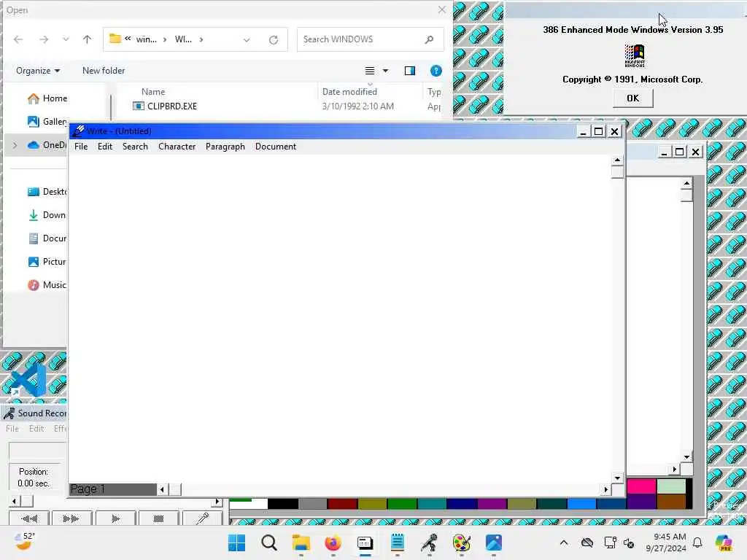This screenshot has height=560, width=747.
Task: Click the Microsoft Windows logo in About dialog
Action: [635, 55]
